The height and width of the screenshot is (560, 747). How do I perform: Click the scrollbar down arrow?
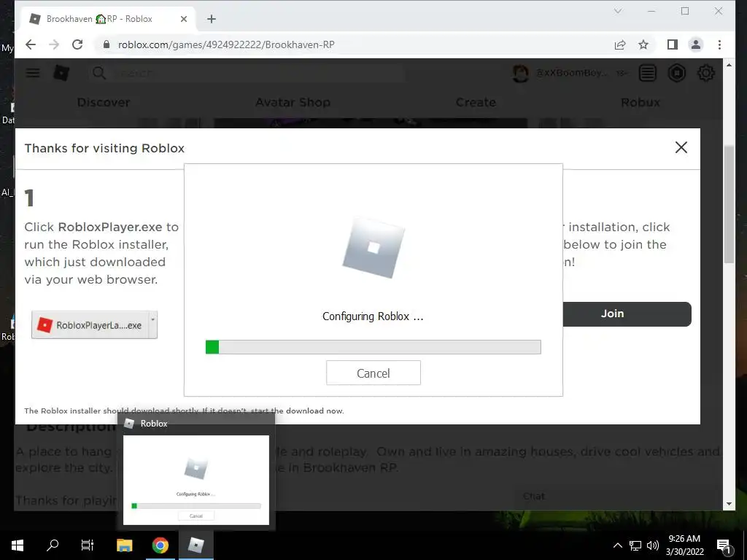(x=729, y=504)
